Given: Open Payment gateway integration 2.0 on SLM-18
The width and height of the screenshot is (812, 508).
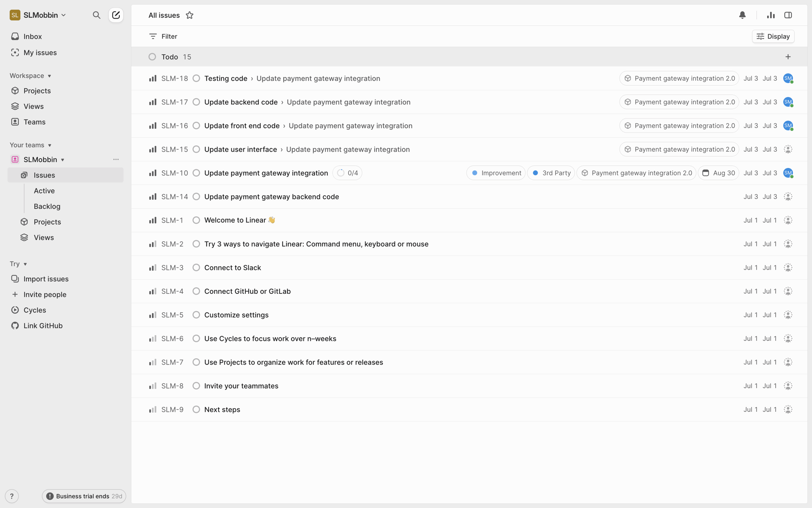Looking at the screenshot, I should [679, 78].
